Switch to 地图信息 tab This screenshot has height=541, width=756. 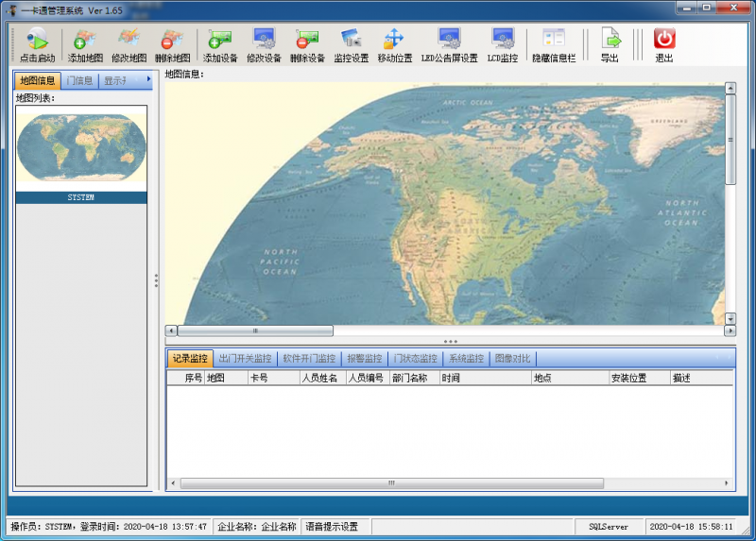click(37, 80)
